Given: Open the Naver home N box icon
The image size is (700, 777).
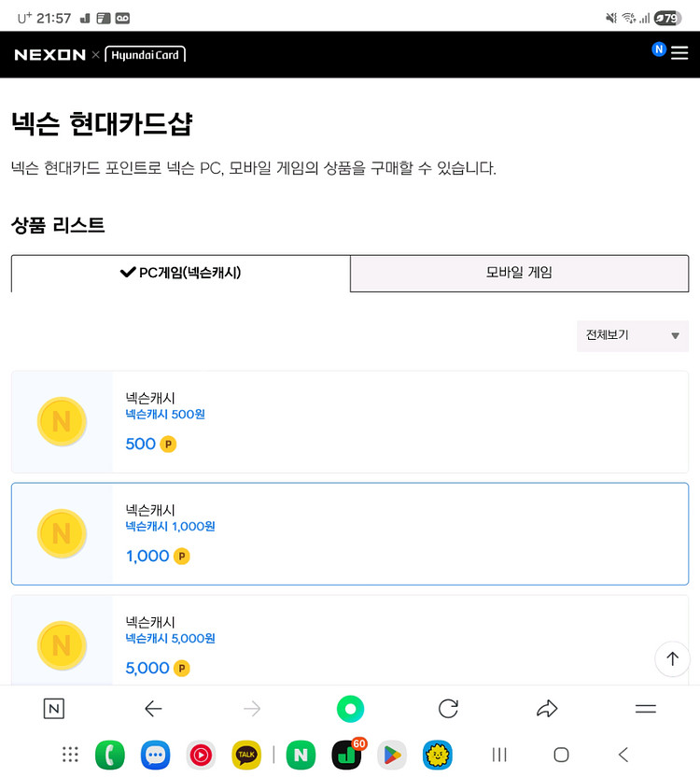Looking at the screenshot, I should point(54,709).
